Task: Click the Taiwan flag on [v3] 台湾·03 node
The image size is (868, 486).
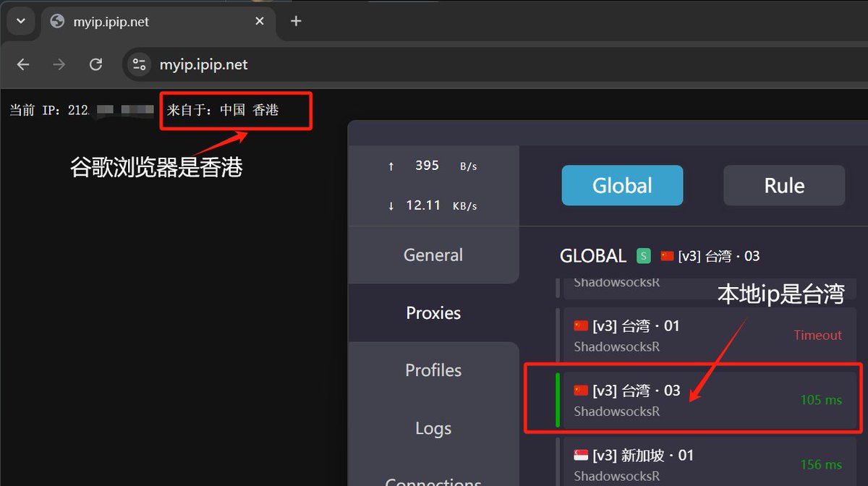Action: pos(581,390)
